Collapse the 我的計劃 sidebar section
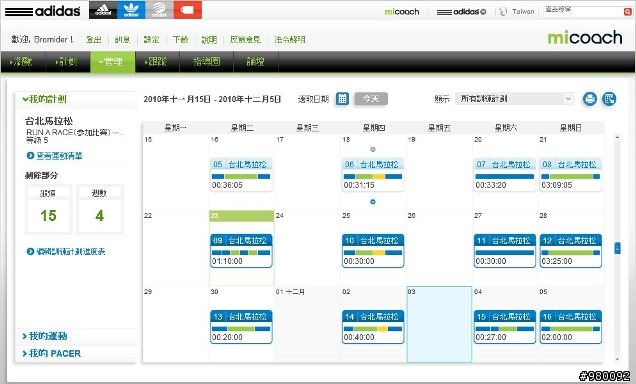Viewport: 636px width, 384px height. [45, 99]
